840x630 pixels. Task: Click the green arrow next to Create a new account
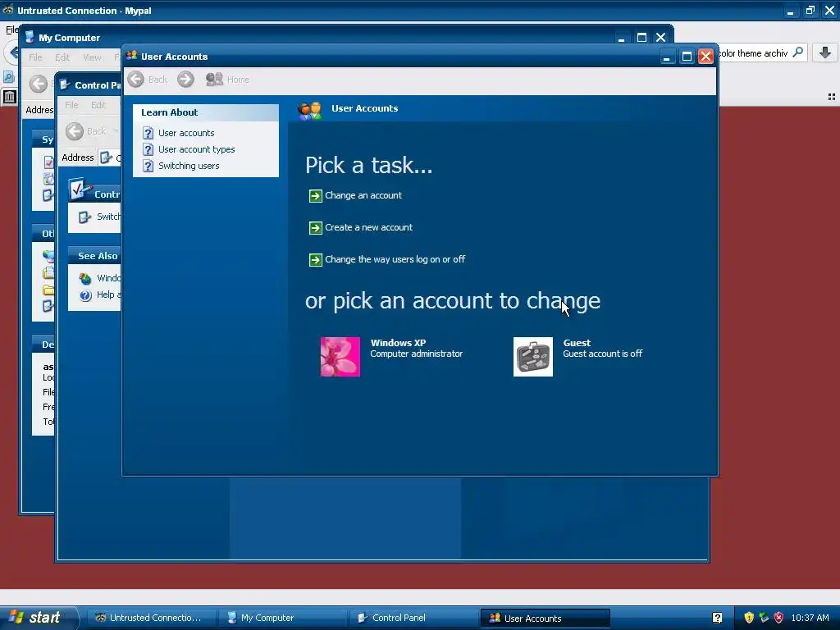pyautogui.click(x=316, y=228)
